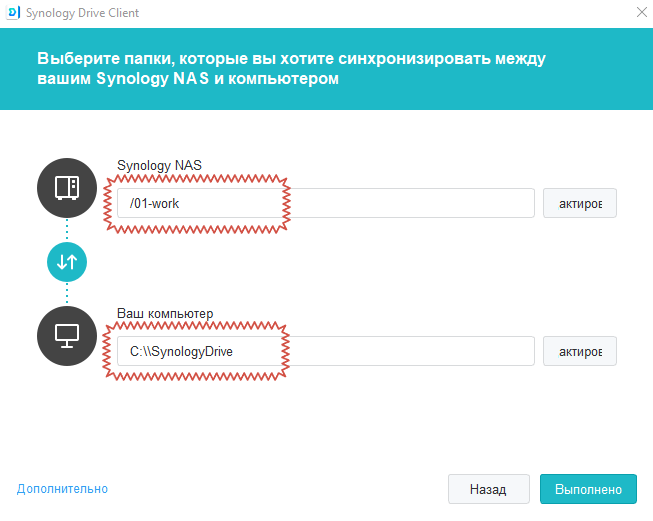Screen dimensions: 653x521
Task: Go back with the Назад button
Action: pyautogui.click(x=489, y=489)
